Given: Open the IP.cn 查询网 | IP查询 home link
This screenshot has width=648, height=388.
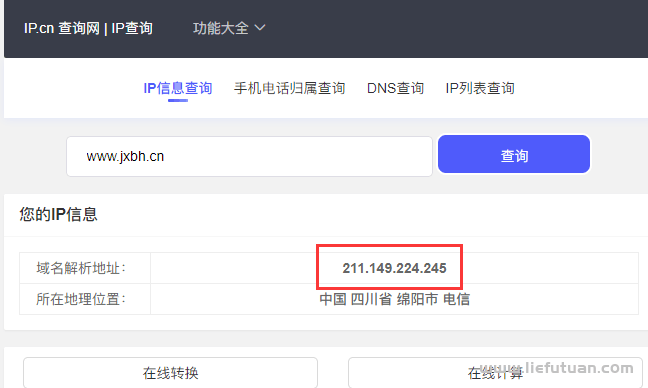Looking at the screenshot, I should pos(88,28).
